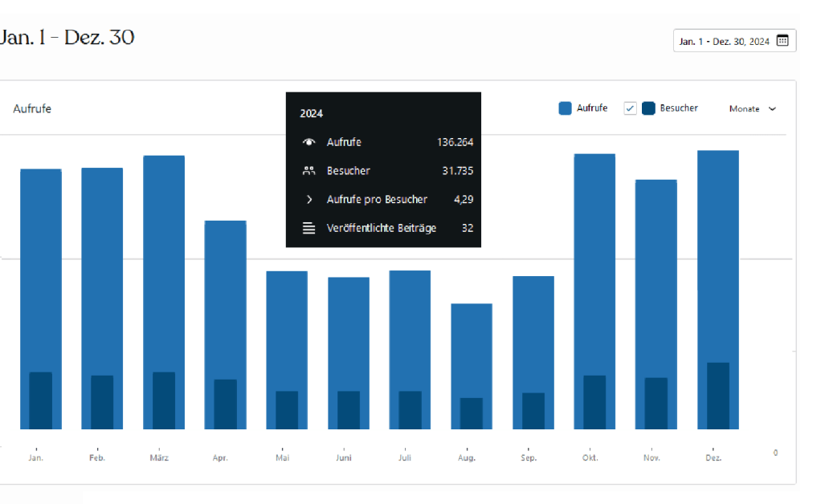This screenshot has height=504, width=821.
Task: Click the people icon beside Besucher in tooltip
Action: [x=308, y=171]
